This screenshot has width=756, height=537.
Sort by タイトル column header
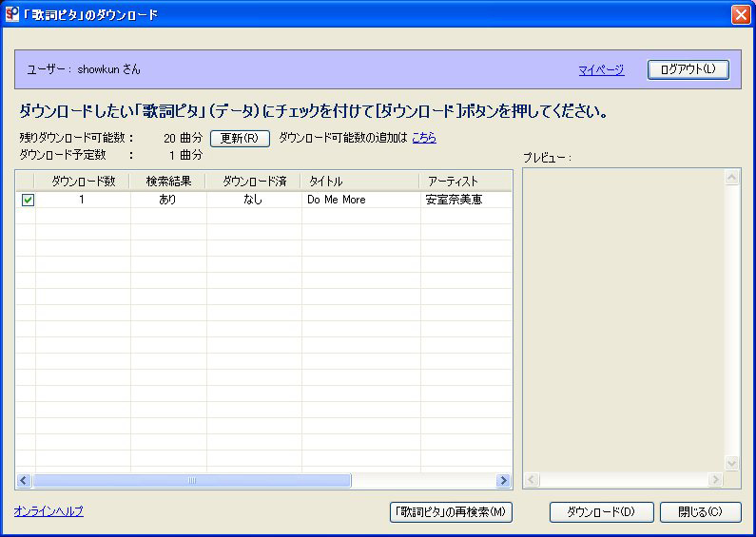(x=360, y=181)
